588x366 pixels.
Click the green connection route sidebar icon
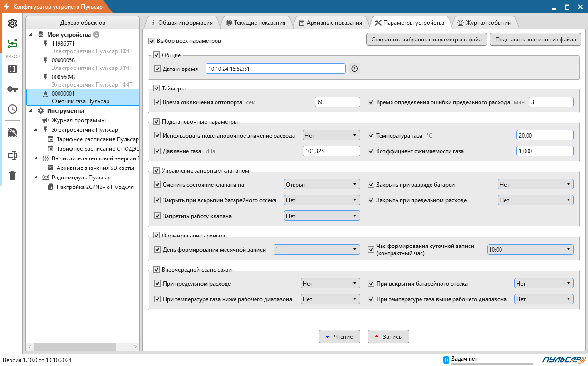coord(12,44)
